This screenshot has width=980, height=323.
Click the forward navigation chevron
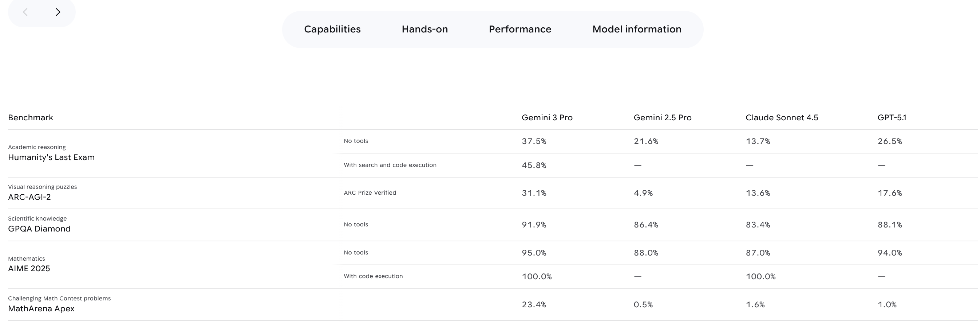58,12
